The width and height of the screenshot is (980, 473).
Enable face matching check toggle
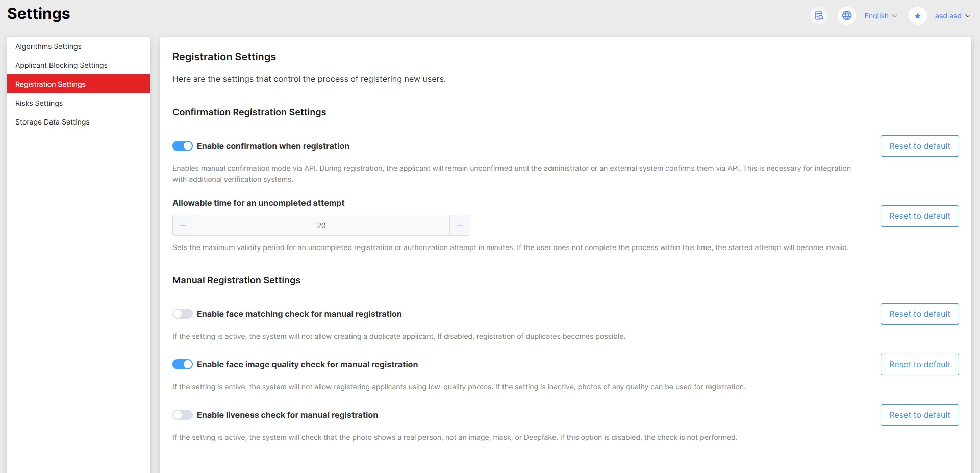(183, 314)
